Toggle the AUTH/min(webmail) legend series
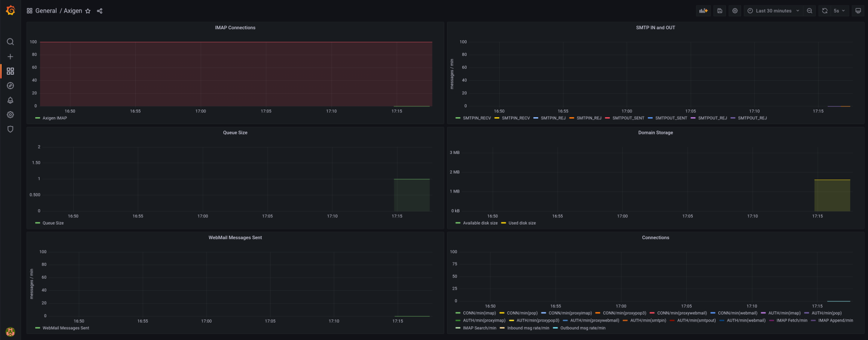 (746, 320)
